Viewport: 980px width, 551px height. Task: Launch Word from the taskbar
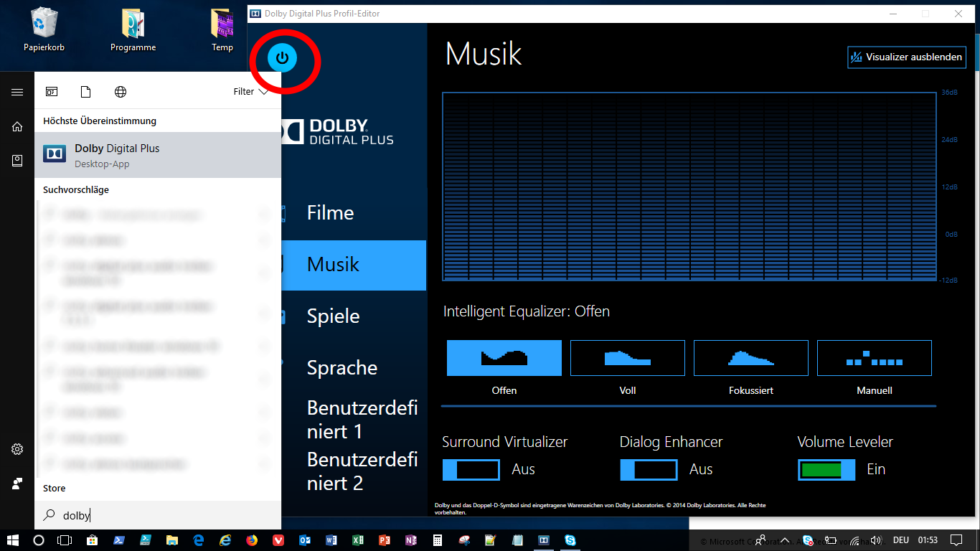pyautogui.click(x=331, y=540)
